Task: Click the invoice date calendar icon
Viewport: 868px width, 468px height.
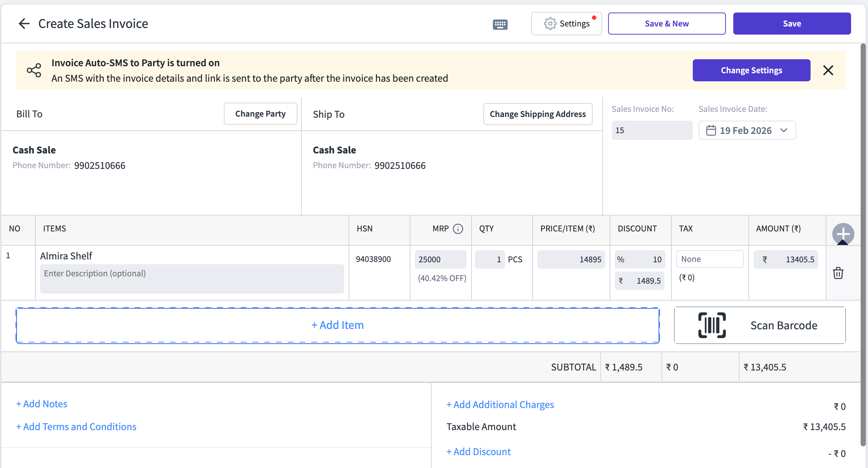Action: [x=711, y=131]
